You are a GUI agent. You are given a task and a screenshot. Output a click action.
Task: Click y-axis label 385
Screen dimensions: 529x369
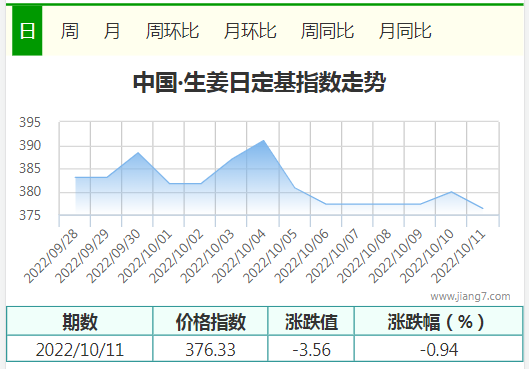point(30,168)
